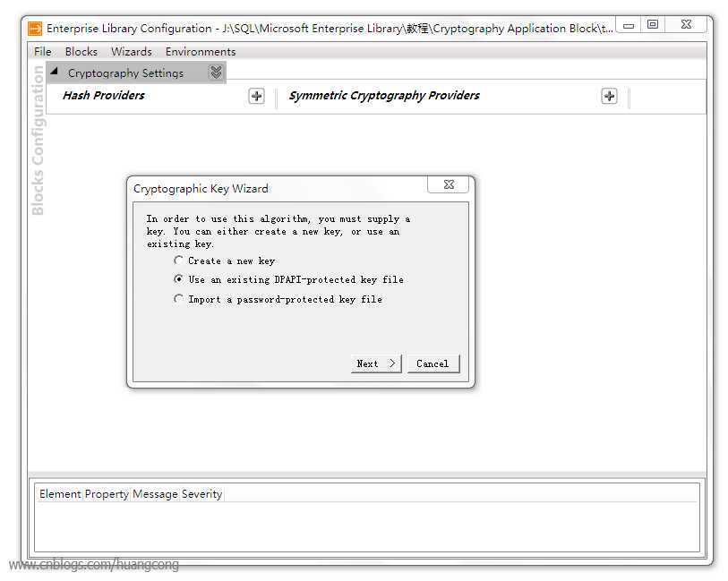Click the Message column header
728x581 pixels.
click(155, 494)
